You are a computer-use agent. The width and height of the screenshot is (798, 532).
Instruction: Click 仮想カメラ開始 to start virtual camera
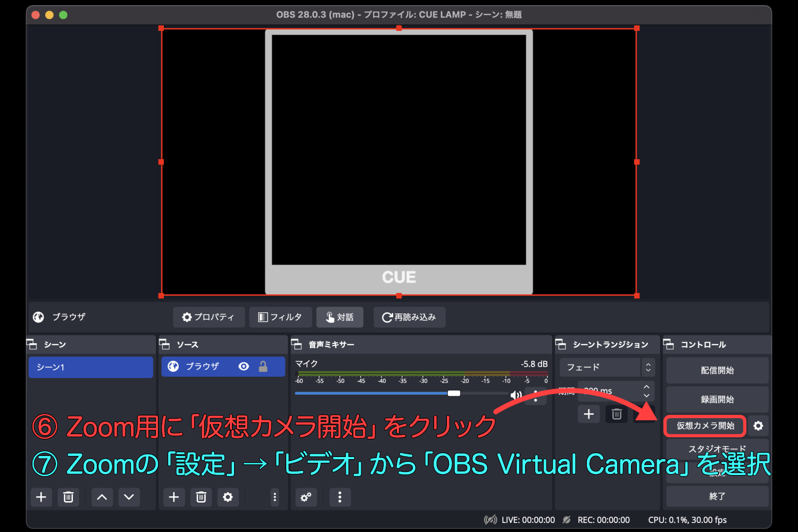click(705, 426)
